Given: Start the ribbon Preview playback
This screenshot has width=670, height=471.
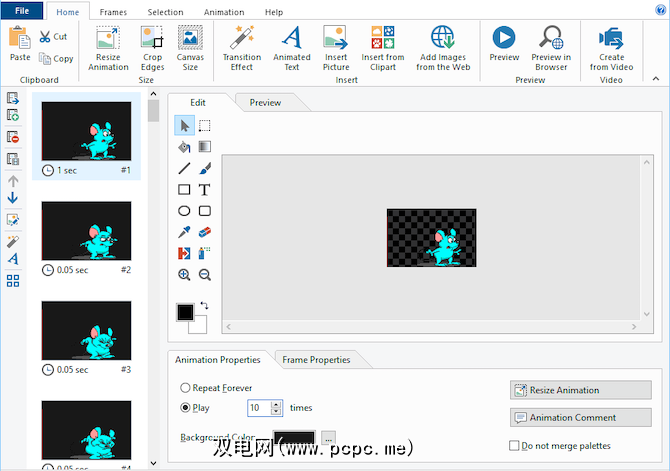Looking at the screenshot, I should (504, 44).
